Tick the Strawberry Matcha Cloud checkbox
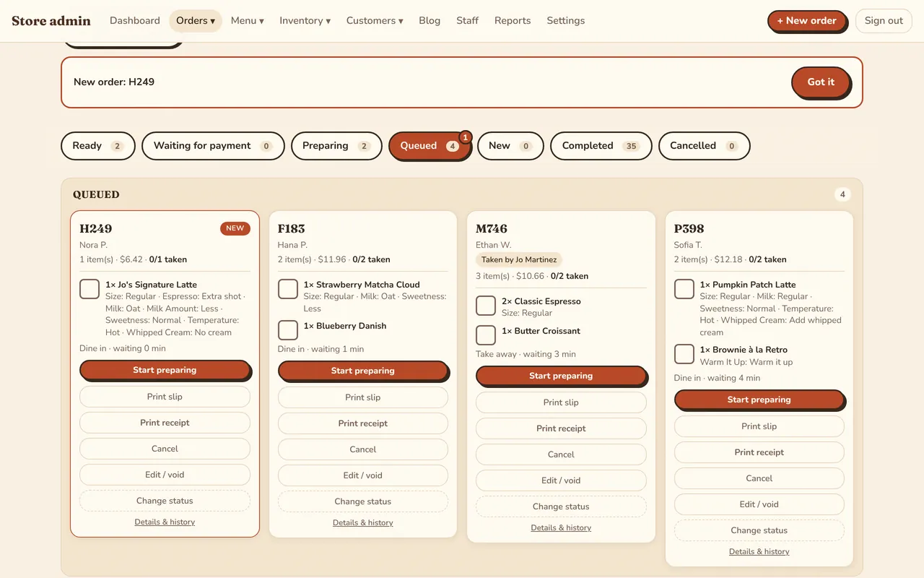Screen dimensions: 924x578 pyautogui.click(x=288, y=289)
